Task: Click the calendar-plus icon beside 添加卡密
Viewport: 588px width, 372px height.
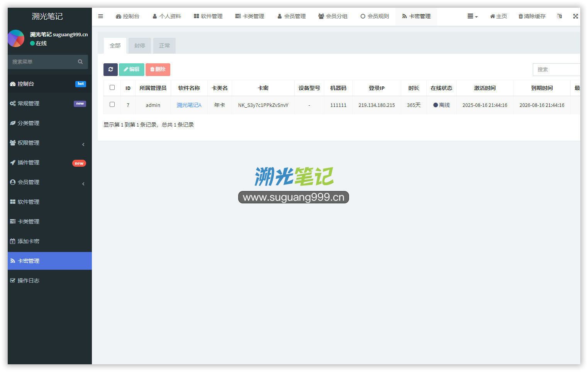Action: coord(13,241)
